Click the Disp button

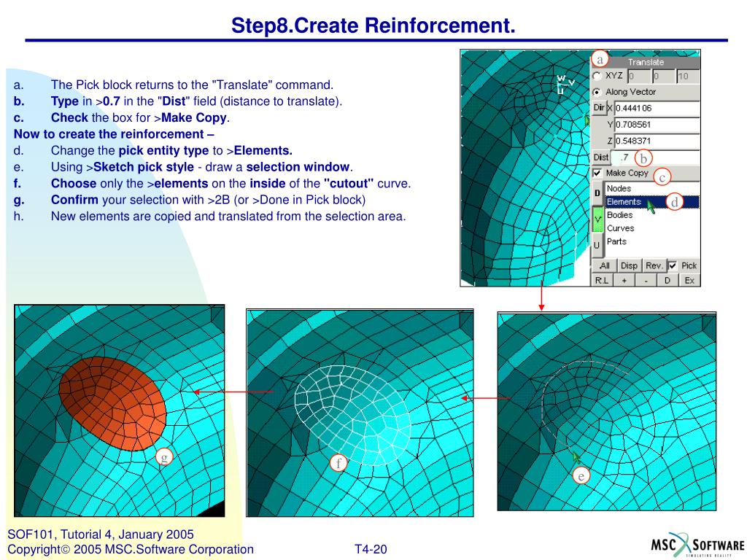(x=630, y=265)
